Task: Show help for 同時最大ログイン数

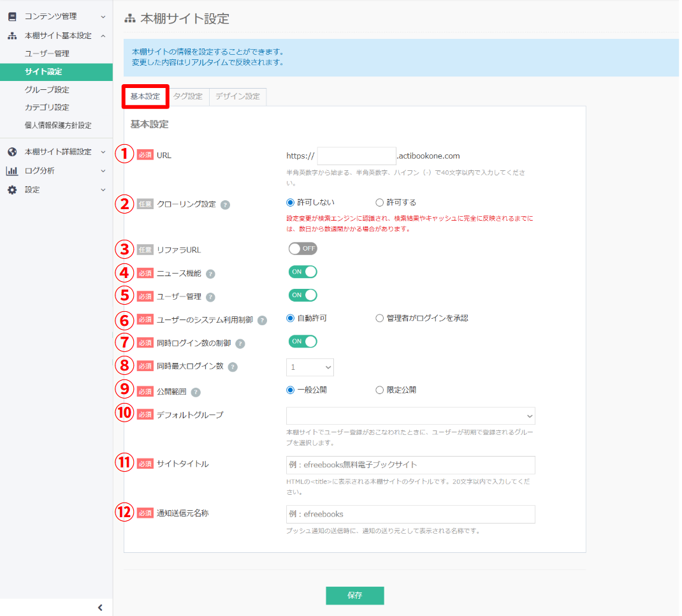Action: click(233, 367)
